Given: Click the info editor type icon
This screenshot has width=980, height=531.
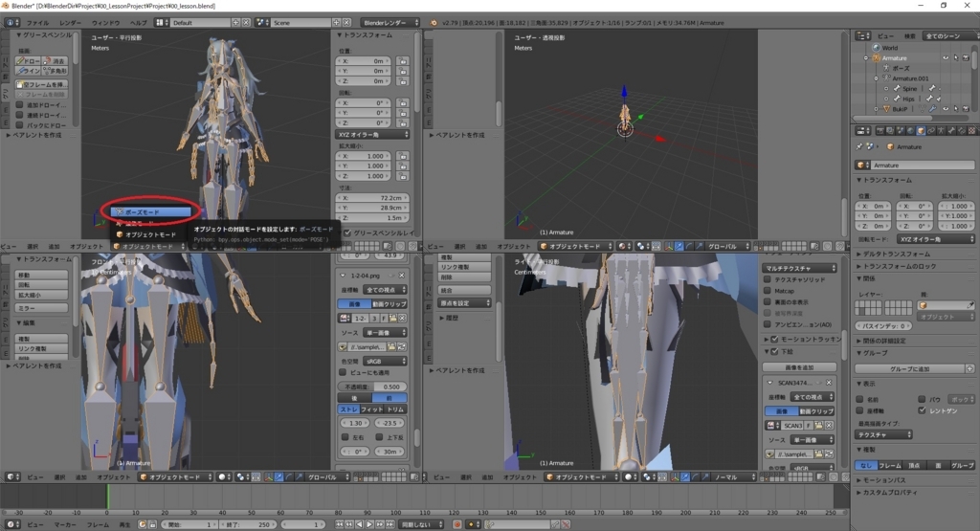Looking at the screenshot, I should [x=11, y=23].
